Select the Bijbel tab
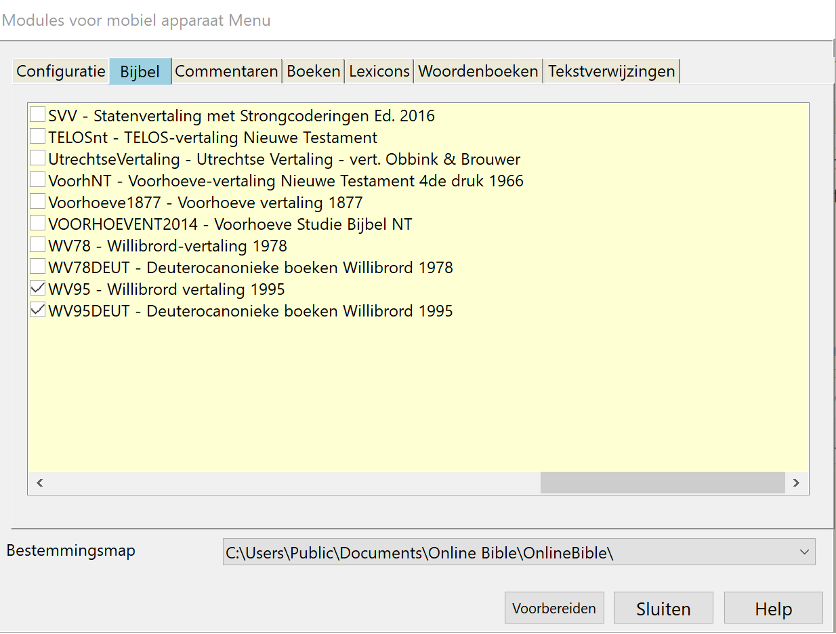836x634 pixels. (140, 71)
